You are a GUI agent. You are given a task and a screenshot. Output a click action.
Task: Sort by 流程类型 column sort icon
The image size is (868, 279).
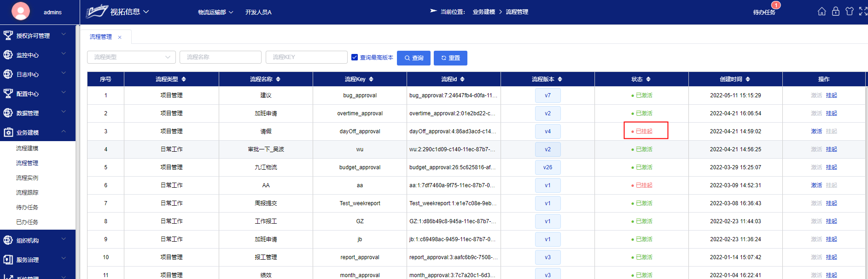point(184,79)
